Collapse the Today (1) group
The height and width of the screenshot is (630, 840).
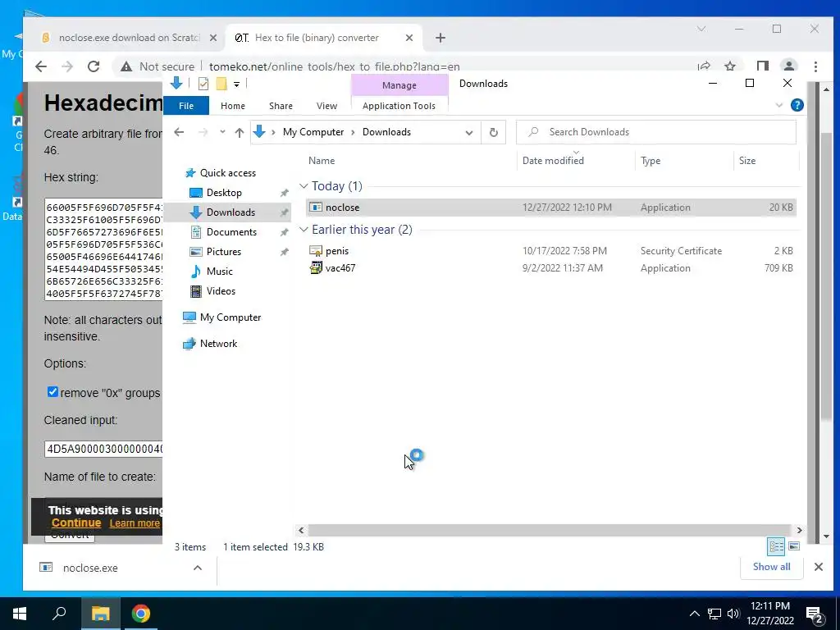(x=304, y=186)
